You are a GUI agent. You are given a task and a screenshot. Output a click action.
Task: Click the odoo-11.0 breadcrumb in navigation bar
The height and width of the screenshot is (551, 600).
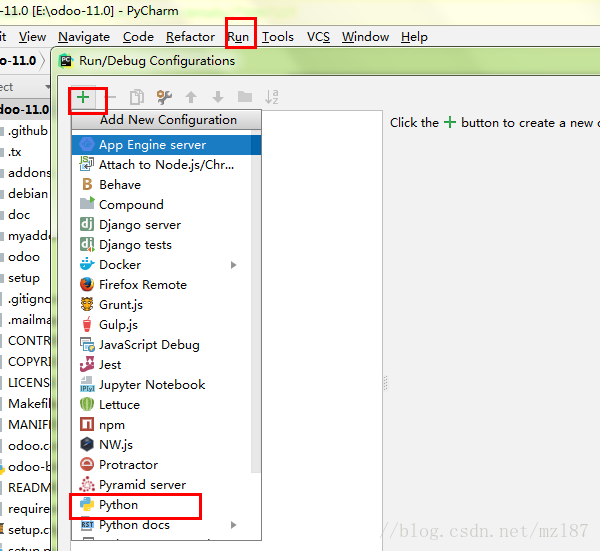pos(18,60)
